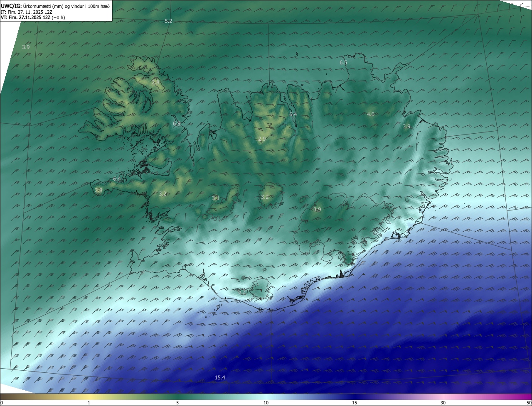Viewport: 532px width, 406px height.
Task: Click the VT valid time line in legend
Action: [32, 17]
